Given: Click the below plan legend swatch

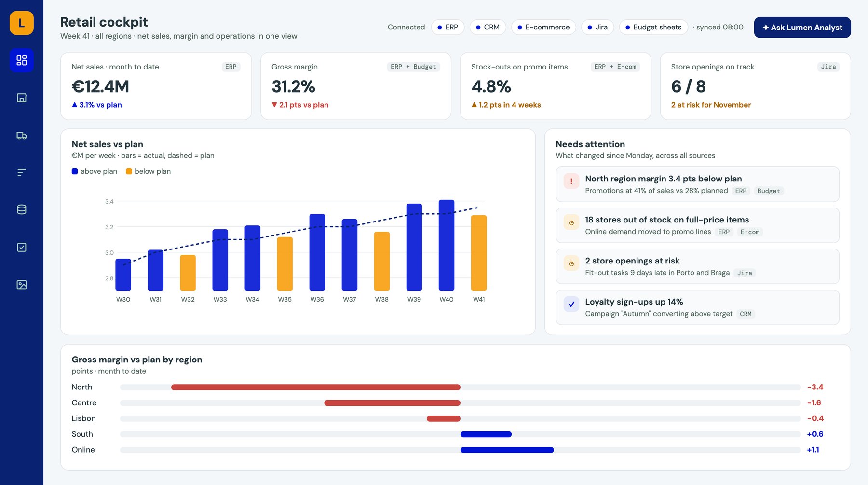Looking at the screenshot, I should 129,171.
